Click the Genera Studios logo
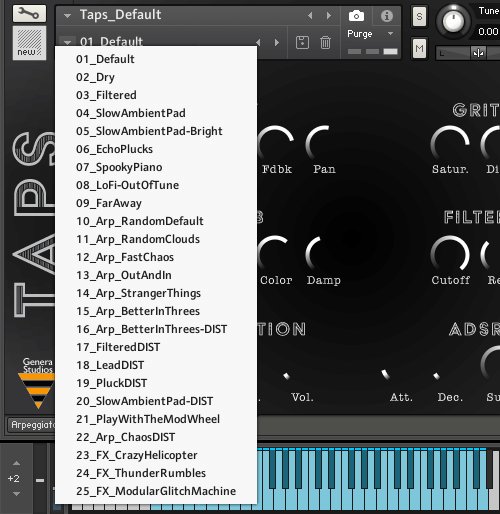This screenshot has width=500, height=514. [x=37, y=383]
